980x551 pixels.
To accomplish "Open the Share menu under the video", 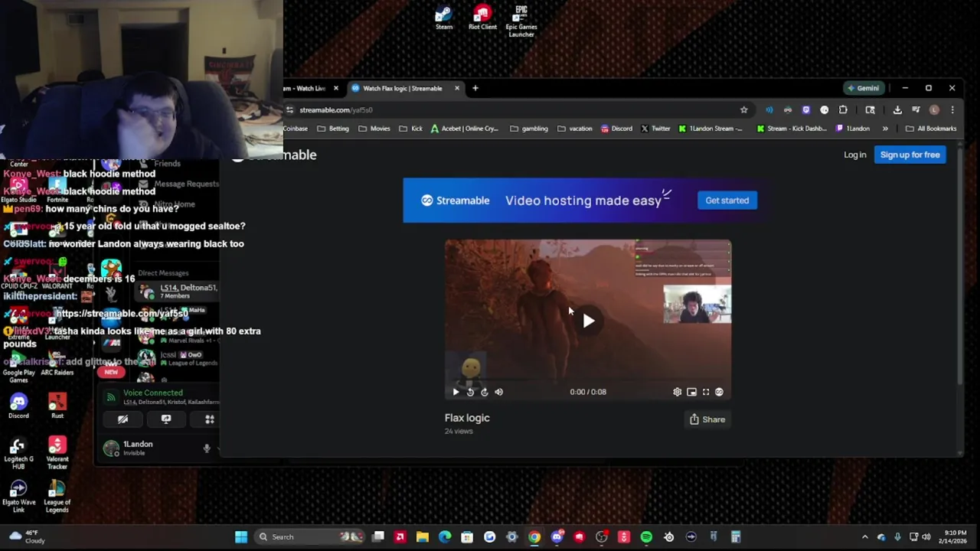I will point(707,419).
